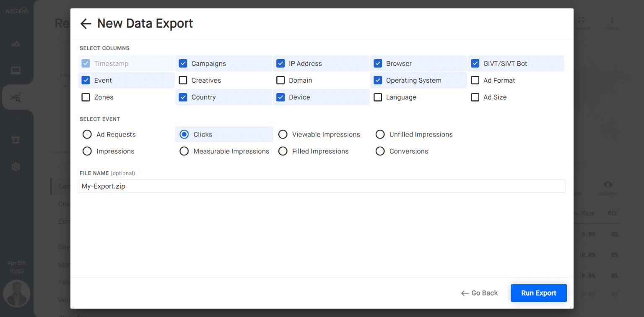The width and height of the screenshot is (644, 317).
Task: Select Viewable Impressions event option
Action: click(283, 134)
